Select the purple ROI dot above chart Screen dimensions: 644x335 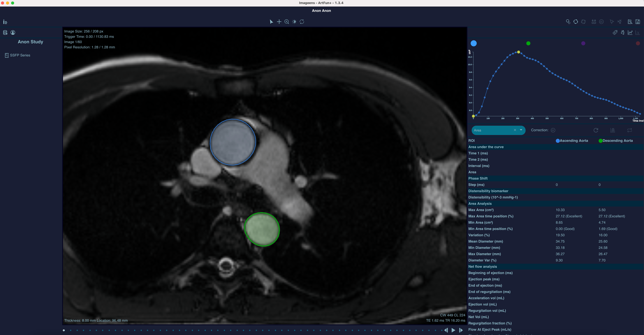click(583, 43)
